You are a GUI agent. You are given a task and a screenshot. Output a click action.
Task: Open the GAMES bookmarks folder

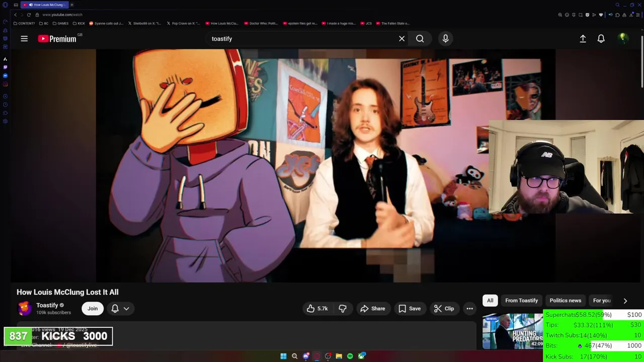60,23
